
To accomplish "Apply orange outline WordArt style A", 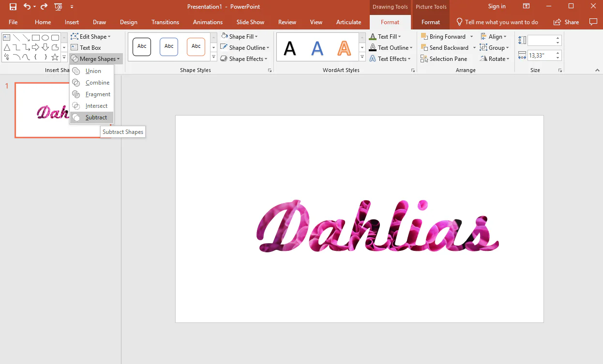I will click(344, 48).
